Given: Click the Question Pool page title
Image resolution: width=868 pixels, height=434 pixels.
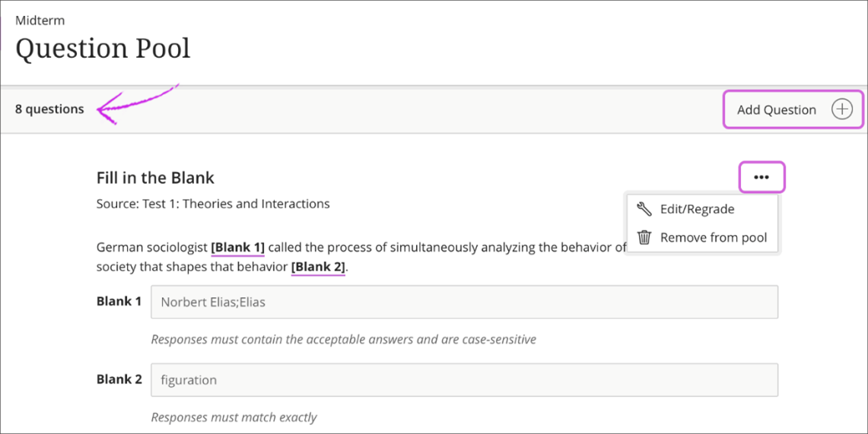Looking at the screenshot, I should click(x=103, y=49).
